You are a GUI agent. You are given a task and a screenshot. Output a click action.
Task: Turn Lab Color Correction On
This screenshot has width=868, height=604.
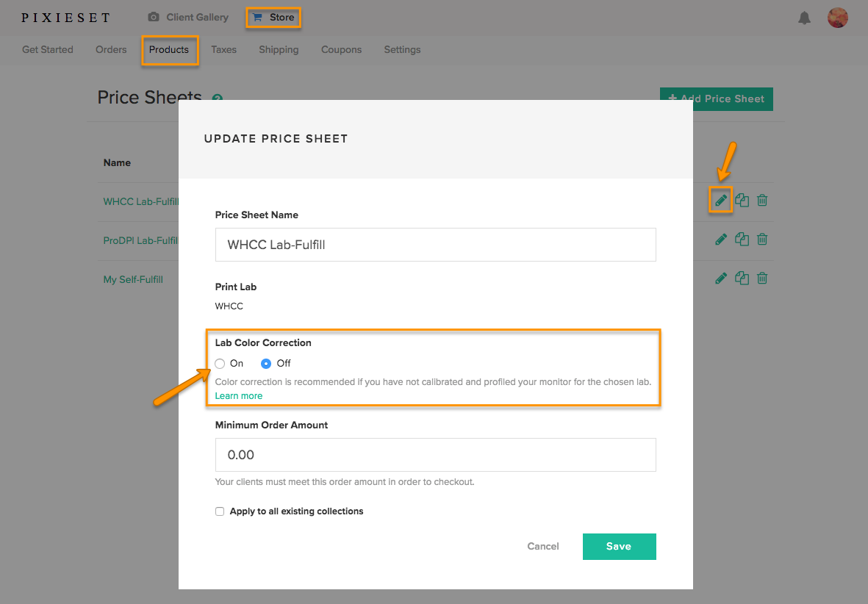click(220, 364)
